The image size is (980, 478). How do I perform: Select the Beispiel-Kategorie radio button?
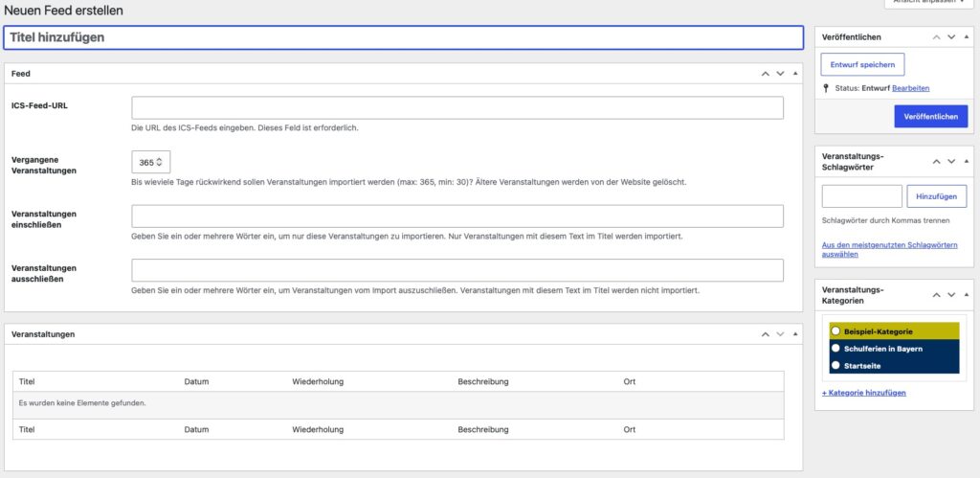(x=835, y=331)
